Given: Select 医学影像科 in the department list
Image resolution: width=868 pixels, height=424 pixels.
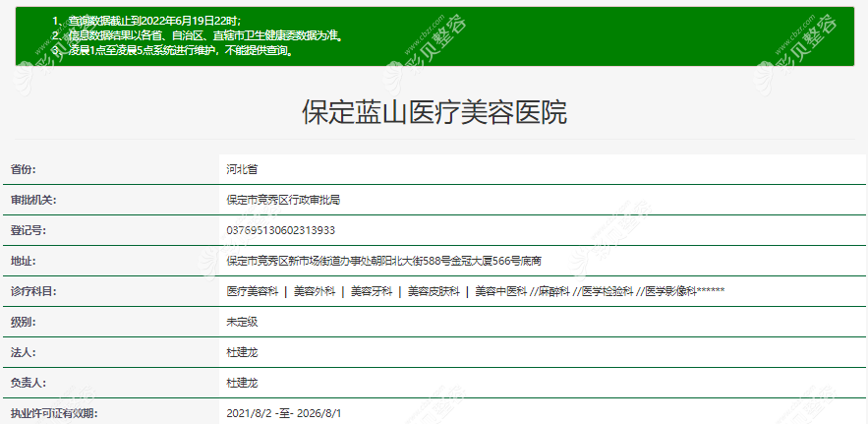Looking at the screenshot, I should pyautogui.click(x=670, y=291).
